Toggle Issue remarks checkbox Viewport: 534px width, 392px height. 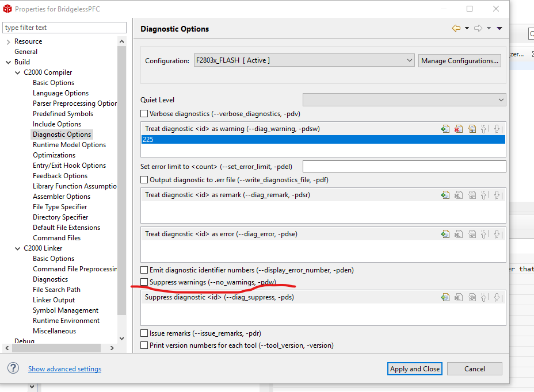pyautogui.click(x=144, y=333)
